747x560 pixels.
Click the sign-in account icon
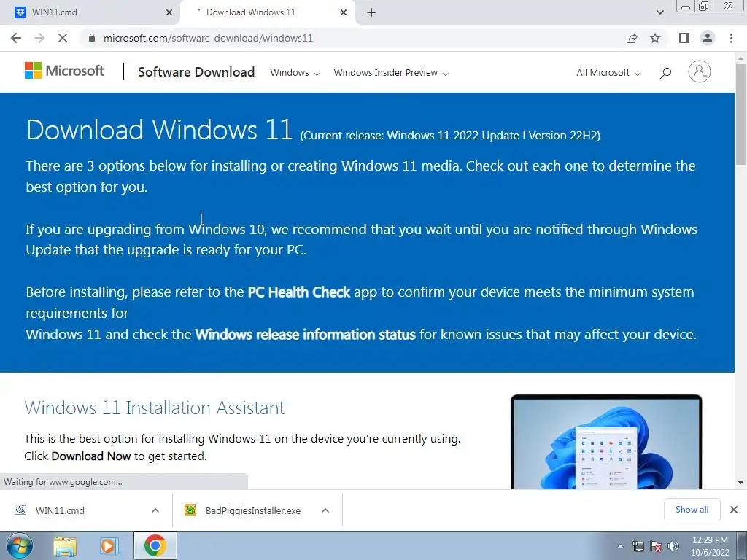[x=700, y=72]
